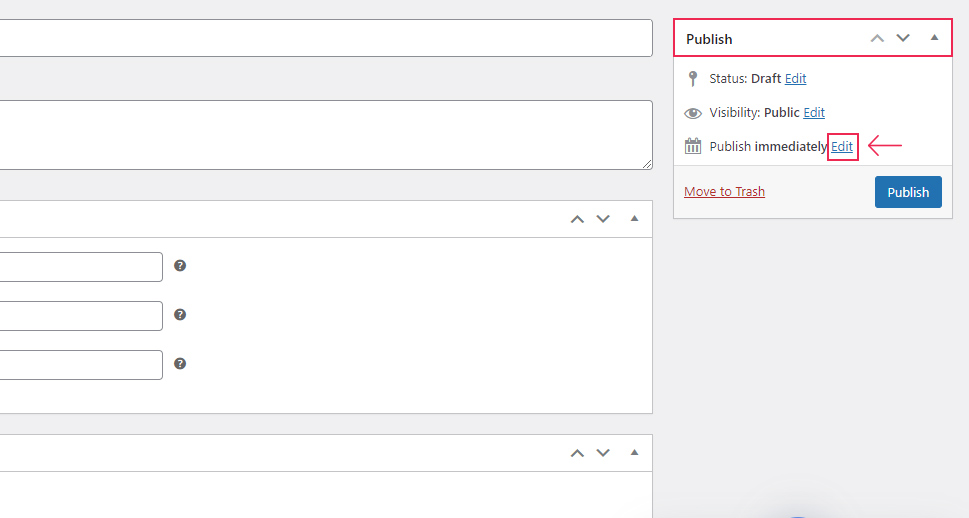Collapse the Publish panel using its triangle toggle

coord(934,38)
